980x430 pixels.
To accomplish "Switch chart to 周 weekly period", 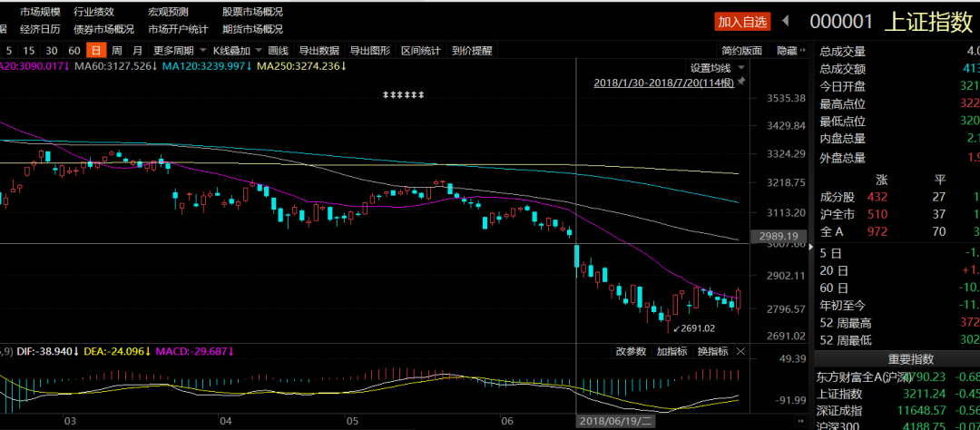I will coord(115,51).
